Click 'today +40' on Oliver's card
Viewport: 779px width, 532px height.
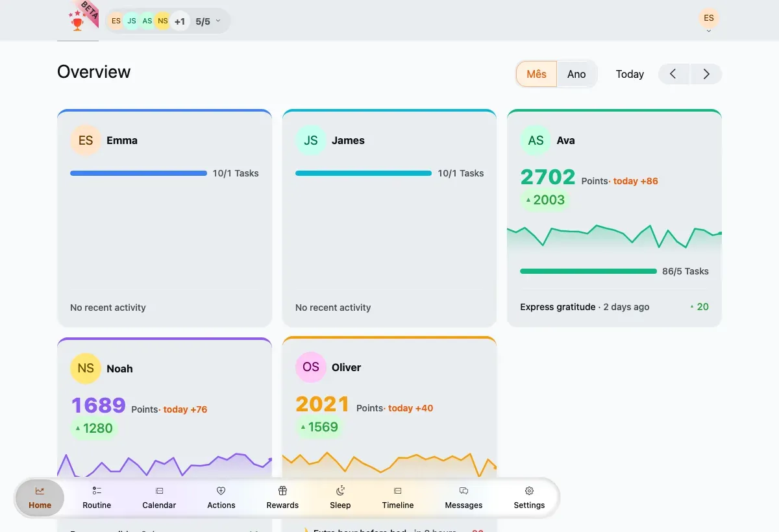pos(410,408)
